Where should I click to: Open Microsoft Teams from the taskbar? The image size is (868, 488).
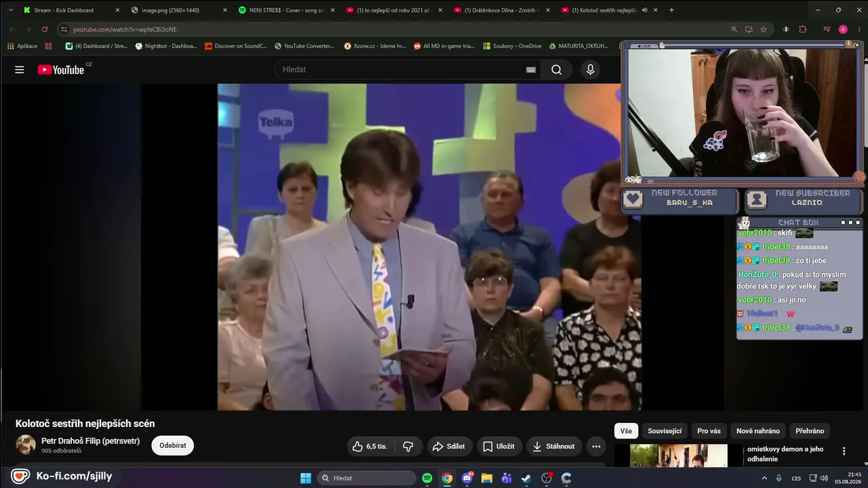[507, 478]
